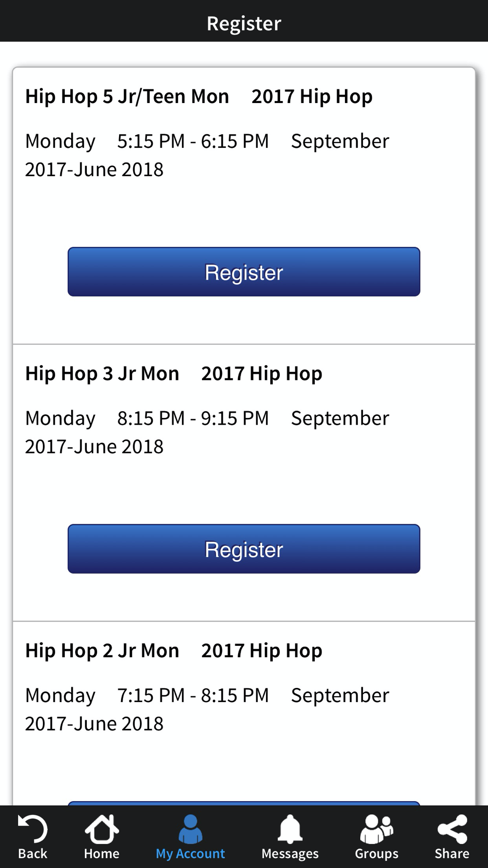The image size is (488, 868).
Task: Tap the My Account tab label
Action: pos(190,854)
